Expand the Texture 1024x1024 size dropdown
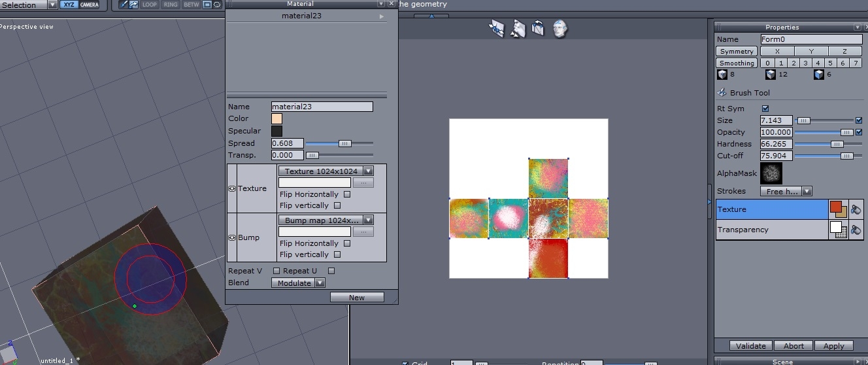Image resolution: width=868 pixels, height=365 pixels. (x=368, y=171)
